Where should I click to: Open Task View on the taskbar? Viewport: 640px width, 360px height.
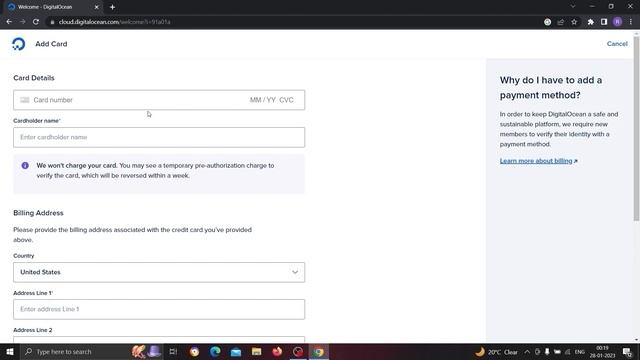click(173, 351)
